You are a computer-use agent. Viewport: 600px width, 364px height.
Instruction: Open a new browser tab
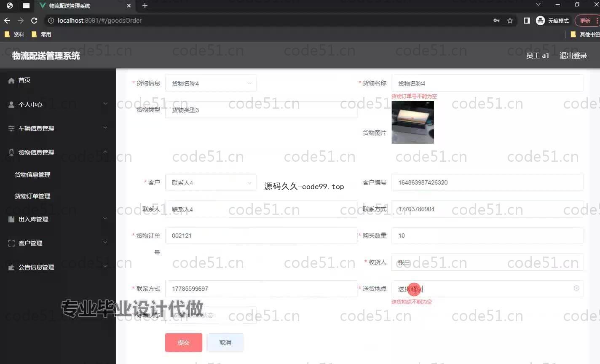(145, 5)
